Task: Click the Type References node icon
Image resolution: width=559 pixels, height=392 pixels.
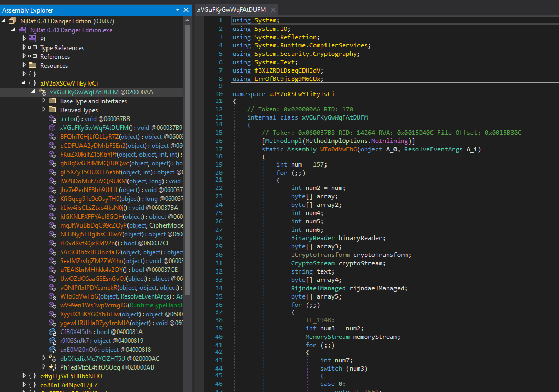Action: [32, 48]
